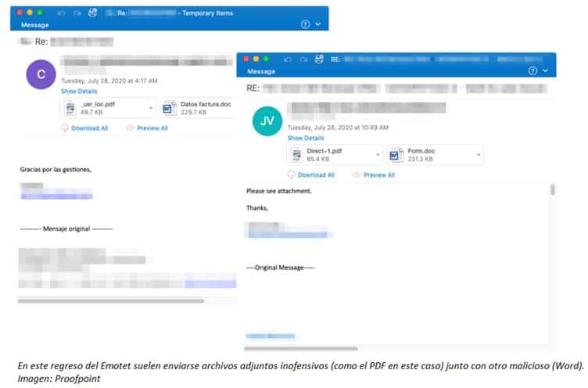Click the help question mark in the right message window
The image size is (588, 388).
(533, 70)
